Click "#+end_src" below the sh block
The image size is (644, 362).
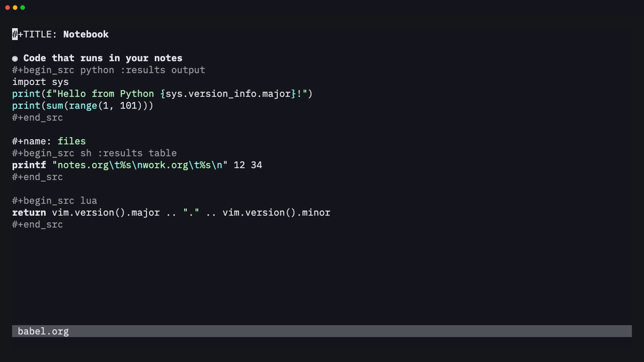pos(38,177)
